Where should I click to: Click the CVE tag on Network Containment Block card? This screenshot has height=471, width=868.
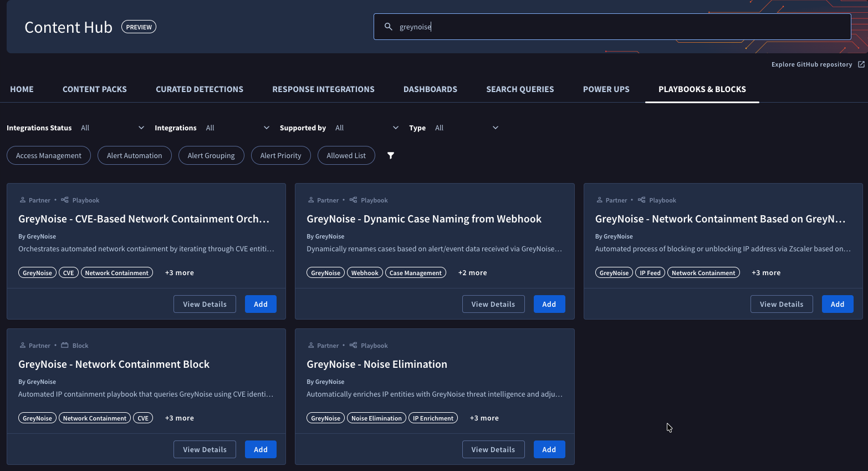pos(143,418)
